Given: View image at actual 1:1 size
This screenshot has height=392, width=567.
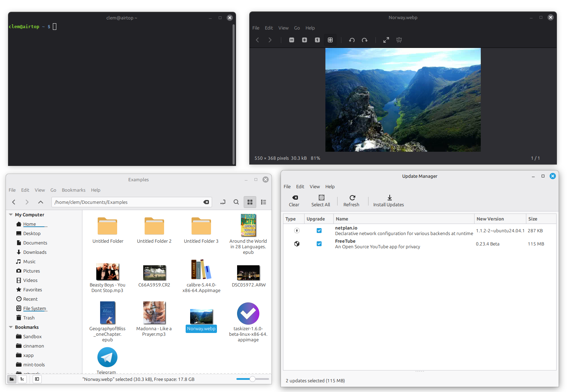Looking at the screenshot, I should click(x=317, y=40).
